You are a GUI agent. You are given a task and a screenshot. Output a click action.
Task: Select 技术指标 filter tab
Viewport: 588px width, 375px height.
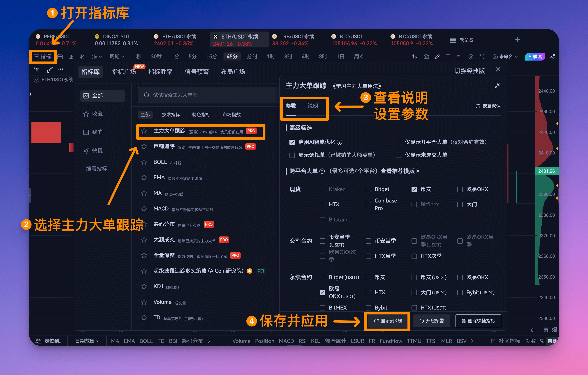pyautogui.click(x=171, y=115)
